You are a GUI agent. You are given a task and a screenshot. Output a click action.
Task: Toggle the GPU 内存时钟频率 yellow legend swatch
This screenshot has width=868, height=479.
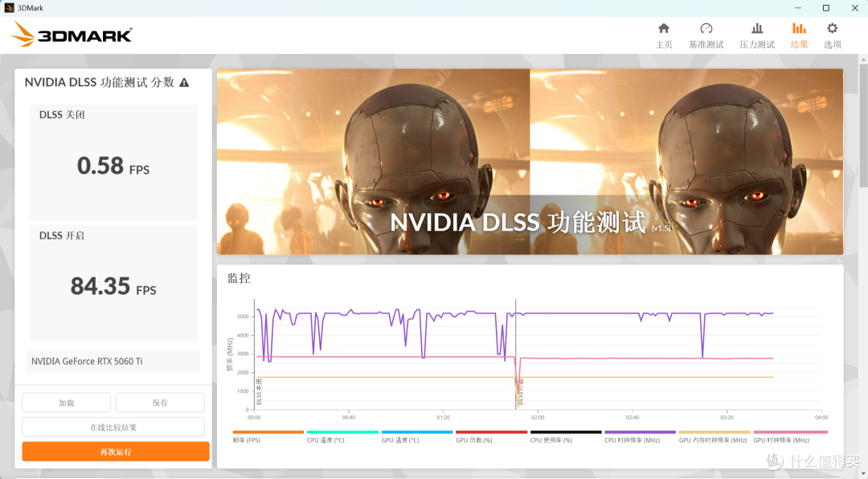pyautogui.click(x=714, y=432)
